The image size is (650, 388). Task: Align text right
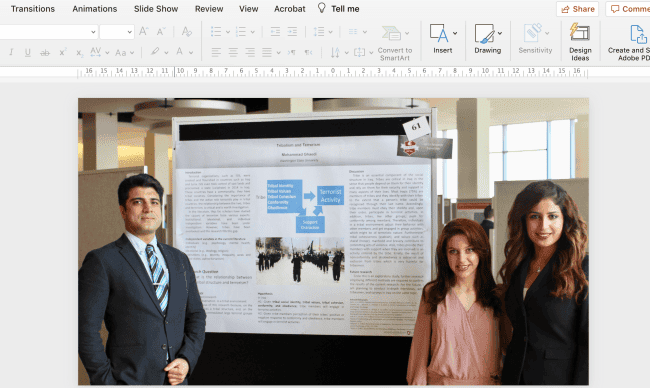(x=250, y=52)
